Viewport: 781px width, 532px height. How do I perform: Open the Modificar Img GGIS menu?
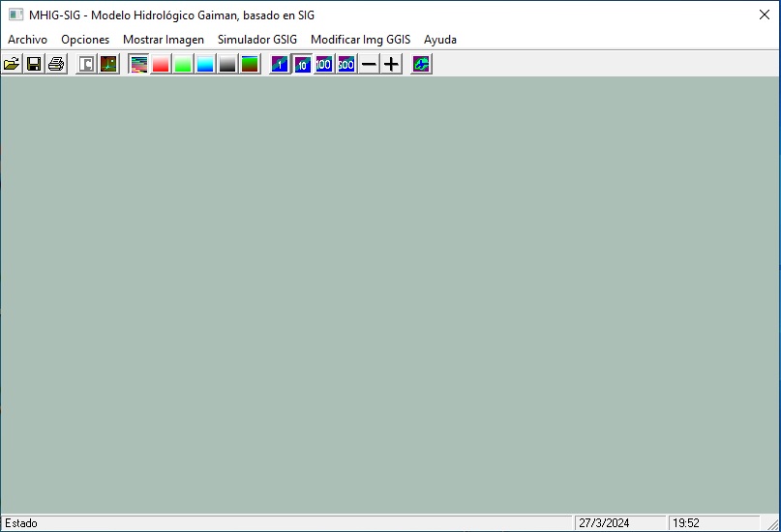[x=361, y=40]
